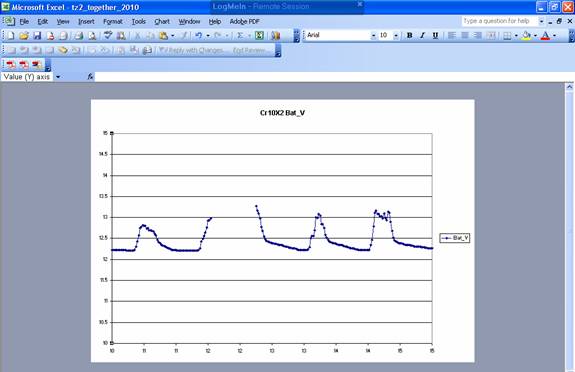Open the View menu
This screenshot has width=575, height=372.
63,22
